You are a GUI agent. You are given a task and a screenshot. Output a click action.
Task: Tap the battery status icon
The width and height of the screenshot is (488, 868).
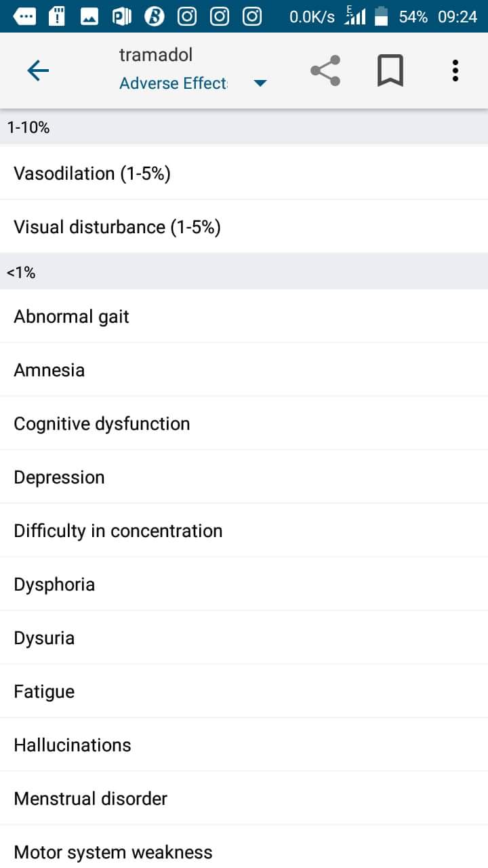(x=382, y=16)
